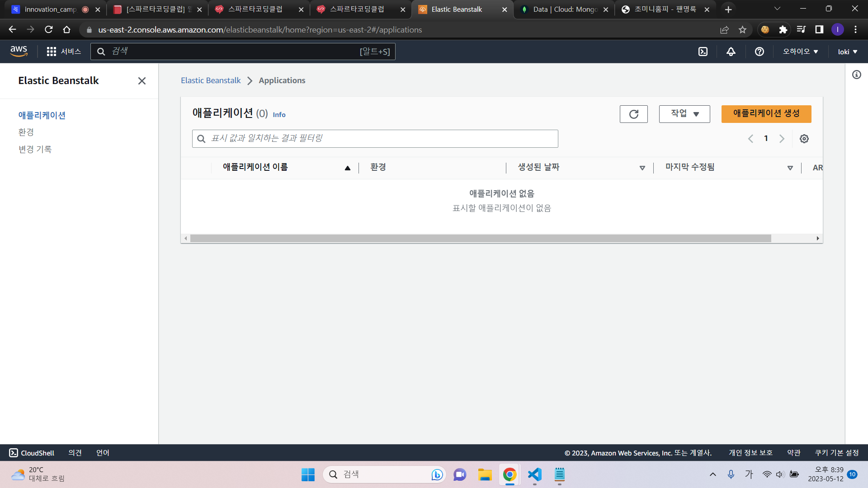This screenshot has width=868, height=488.
Task: Open browser extensions puzzle icon
Action: (783, 29)
